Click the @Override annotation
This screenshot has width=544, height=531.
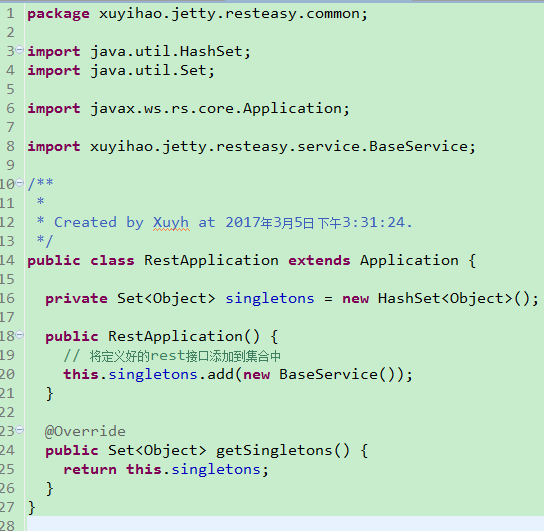tap(85, 431)
